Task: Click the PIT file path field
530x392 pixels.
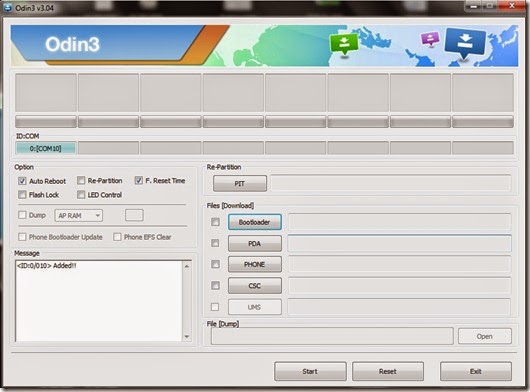Action: pyautogui.click(x=391, y=183)
